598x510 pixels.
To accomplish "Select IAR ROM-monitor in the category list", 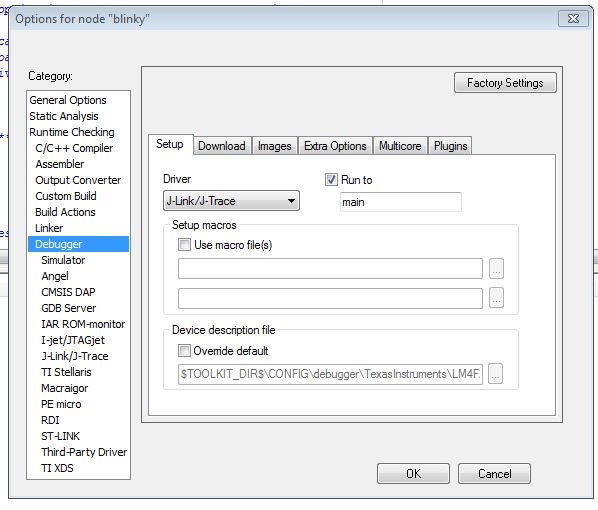I will 78,324.
